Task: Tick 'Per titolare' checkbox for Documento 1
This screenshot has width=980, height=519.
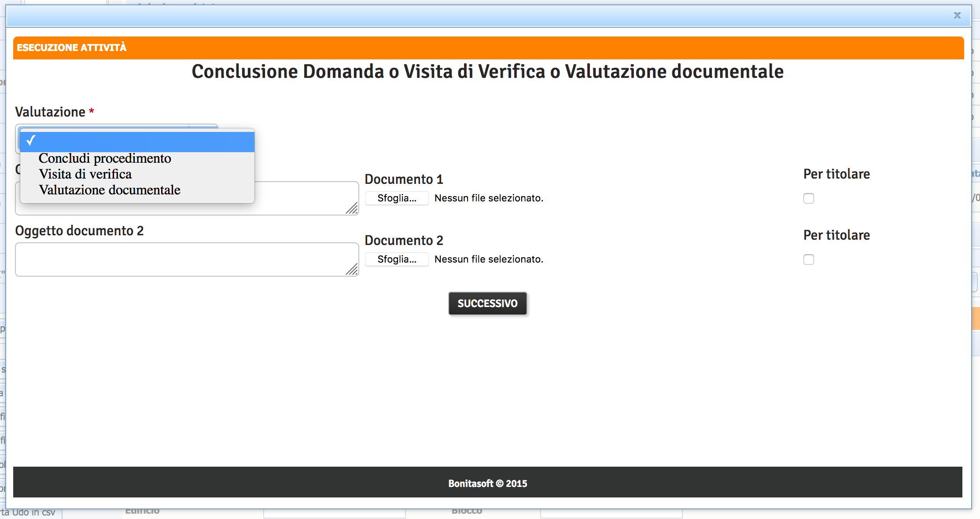Action: [809, 198]
